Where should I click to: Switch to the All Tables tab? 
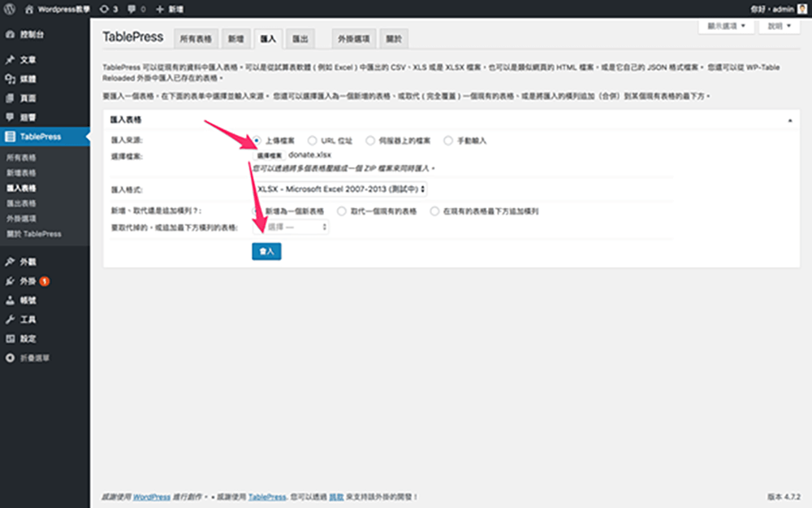(196, 39)
